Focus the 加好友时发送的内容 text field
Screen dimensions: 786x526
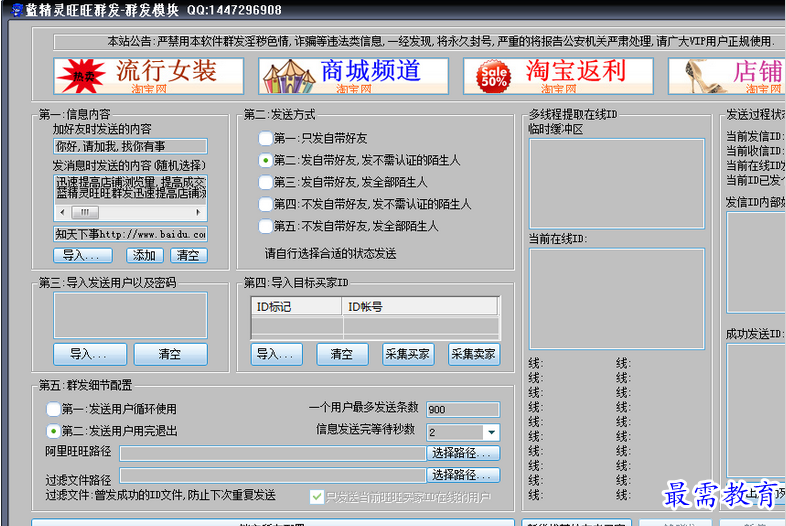tap(130, 146)
